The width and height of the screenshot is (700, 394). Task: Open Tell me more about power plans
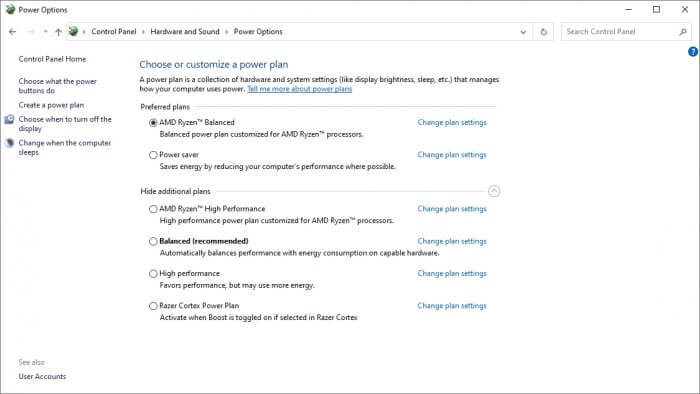pos(300,89)
